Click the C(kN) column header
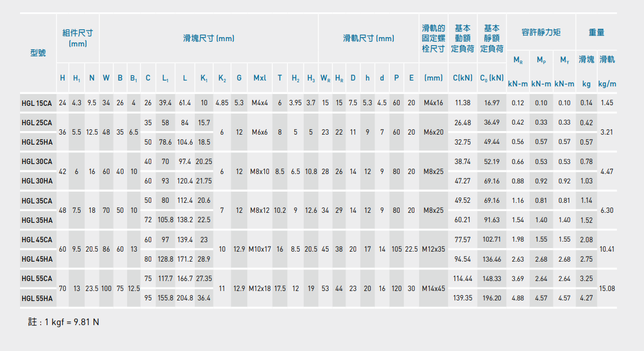This screenshot has height=351, width=644. pyautogui.click(x=463, y=78)
